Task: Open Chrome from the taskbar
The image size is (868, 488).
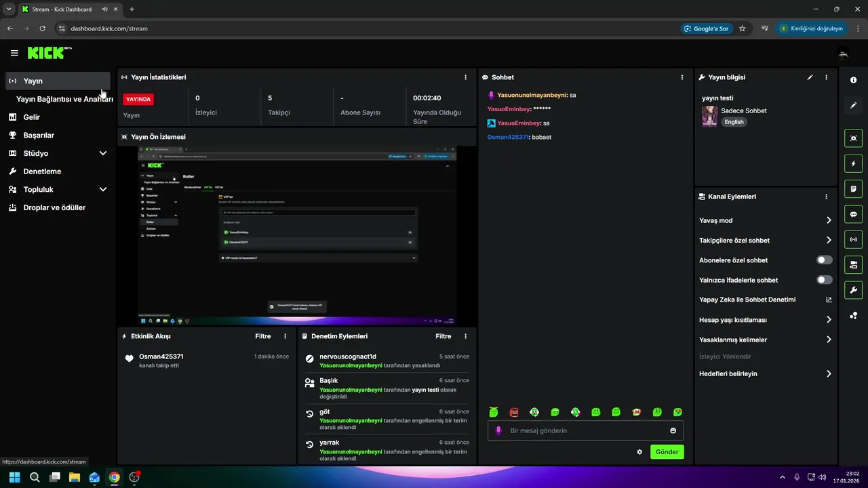Action: (115, 477)
